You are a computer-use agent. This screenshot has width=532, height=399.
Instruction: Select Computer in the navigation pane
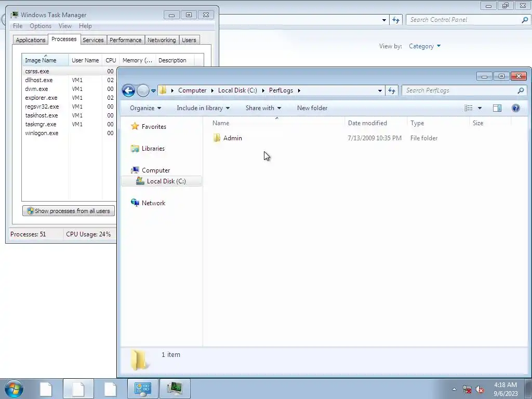click(156, 170)
